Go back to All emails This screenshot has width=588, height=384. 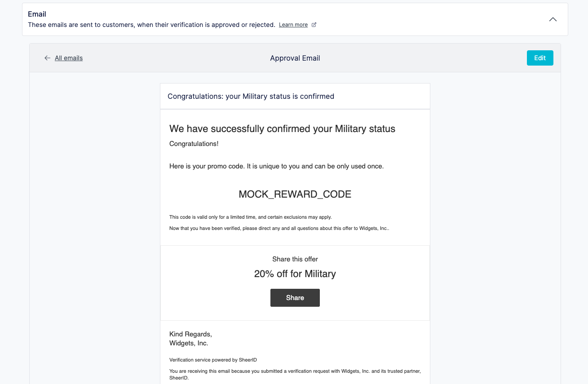[x=69, y=58]
